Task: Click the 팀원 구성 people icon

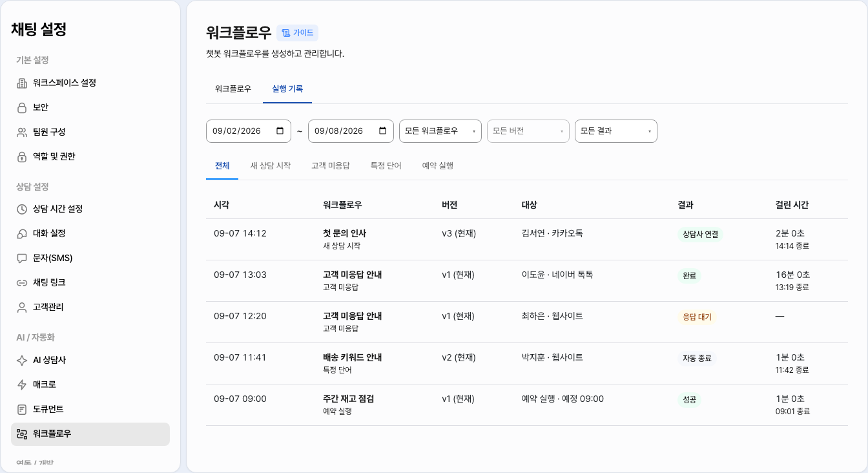Action: tap(22, 132)
